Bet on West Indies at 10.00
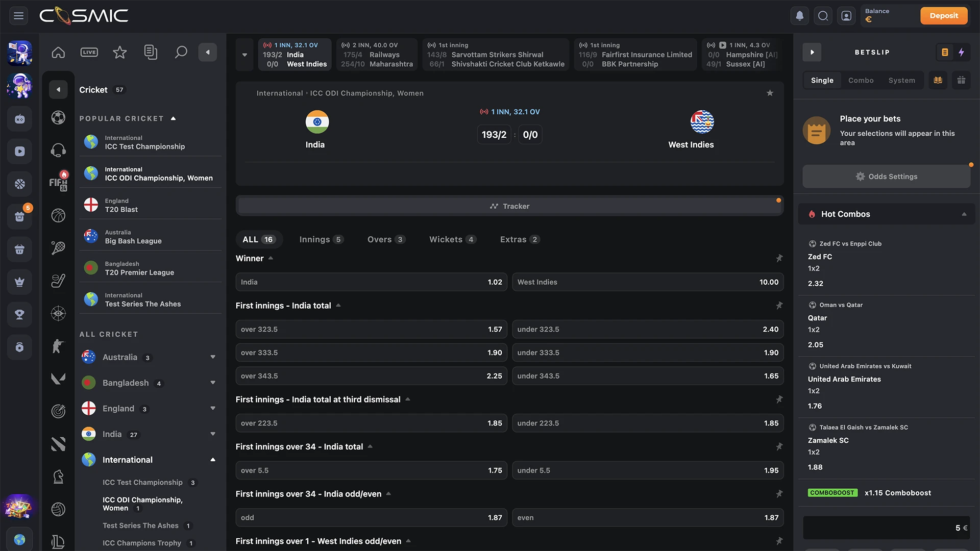980x551 pixels. pos(648,282)
